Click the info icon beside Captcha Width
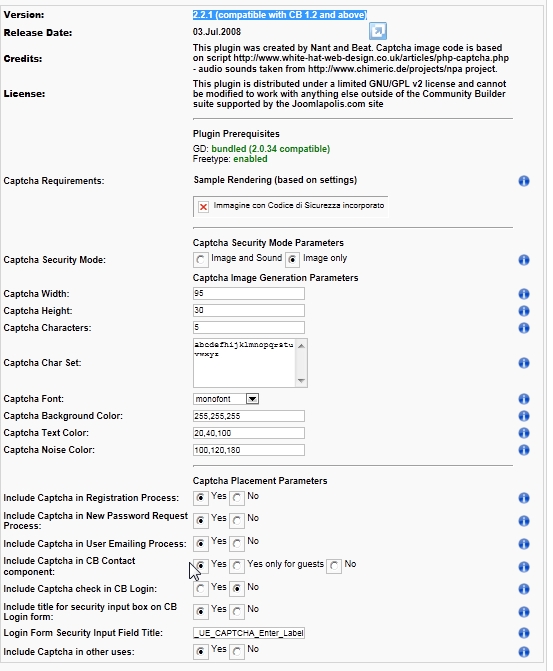553x671 pixels. pyautogui.click(x=524, y=294)
